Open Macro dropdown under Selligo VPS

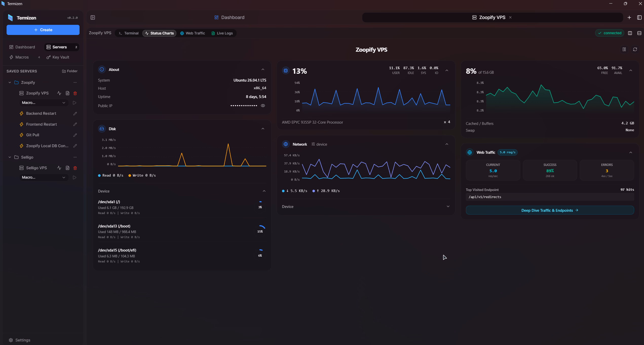click(44, 177)
